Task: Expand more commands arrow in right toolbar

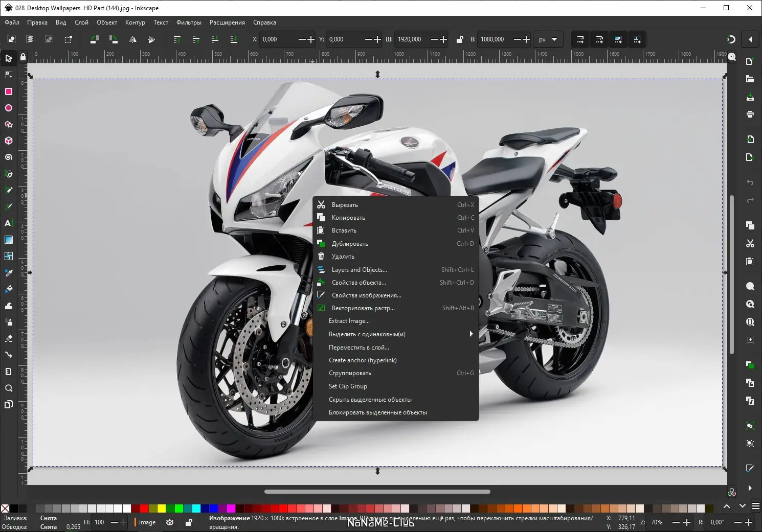Action: point(750,488)
